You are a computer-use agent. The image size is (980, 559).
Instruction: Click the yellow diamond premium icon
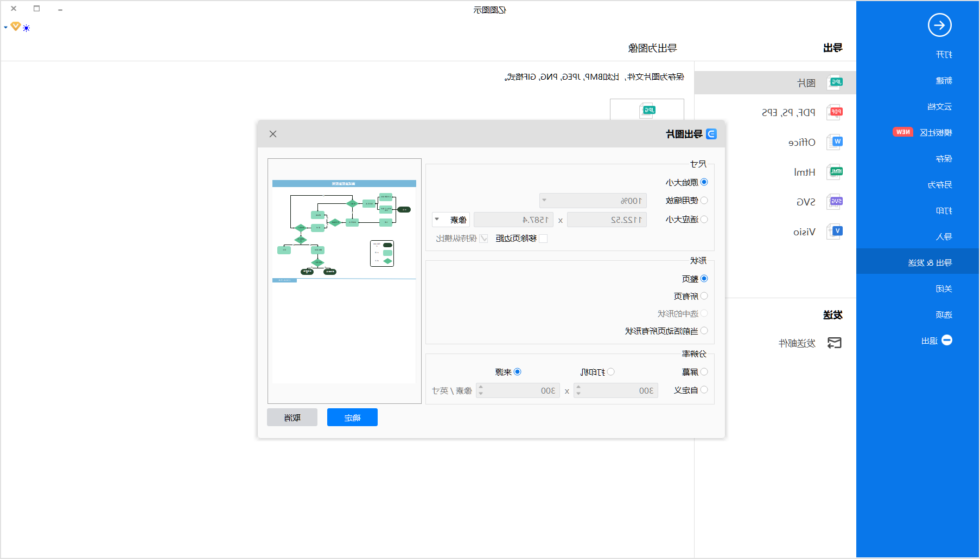click(x=16, y=26)
